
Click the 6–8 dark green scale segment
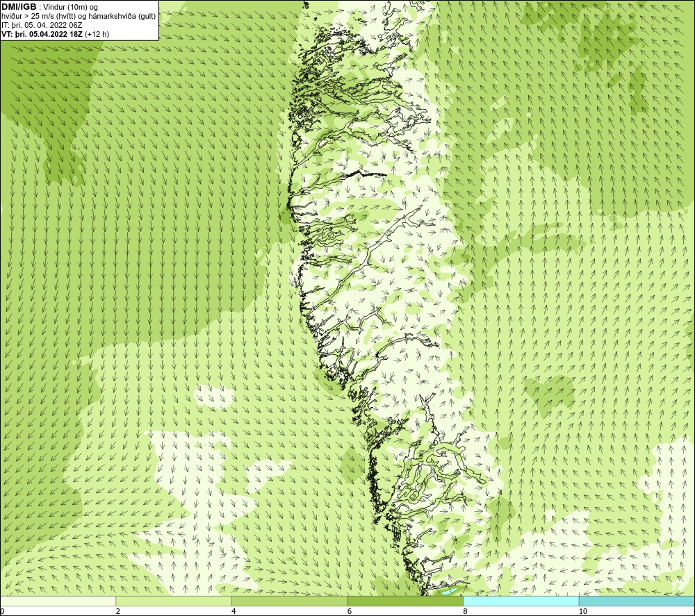[405, 601]
